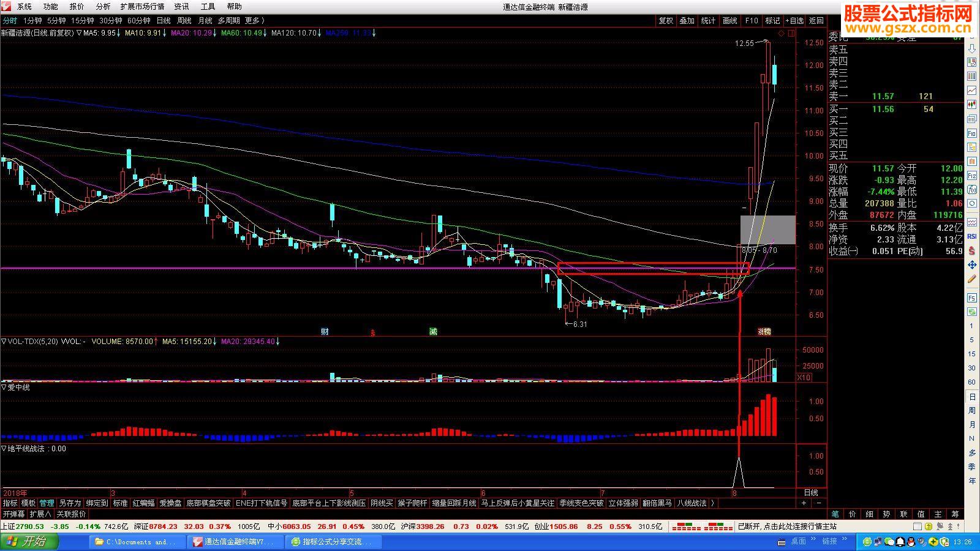Open the 扩展市场行情 menu
The width and height of the screenshot is (980, 551).
point(142,7)
